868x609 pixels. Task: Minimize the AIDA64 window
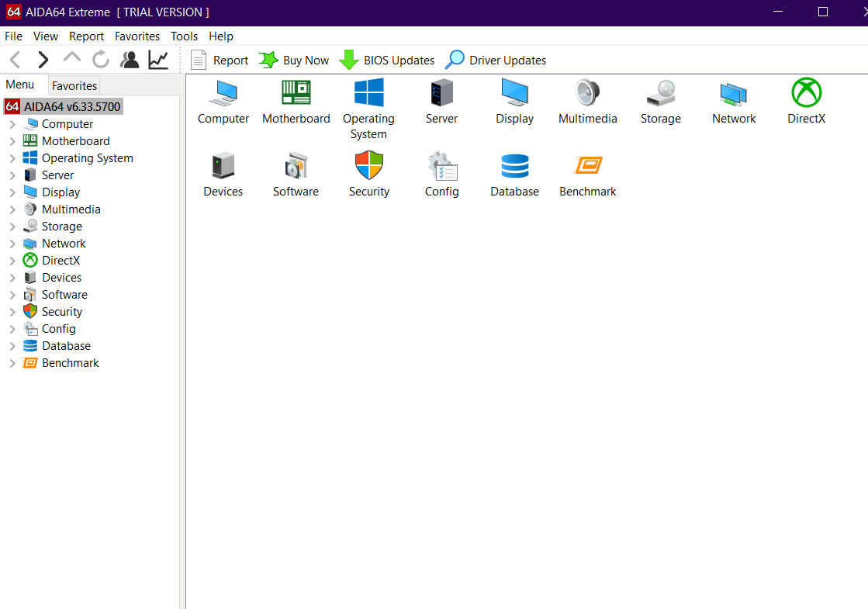pyautogui.click(x=778, y=12)
